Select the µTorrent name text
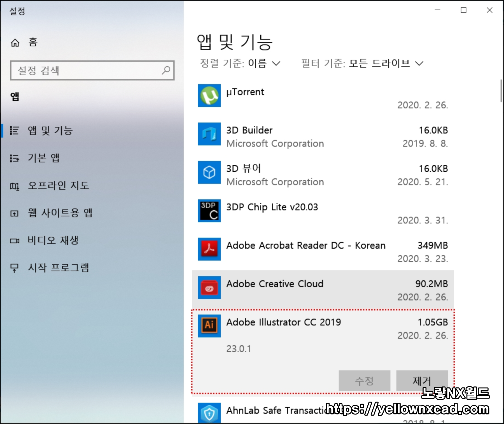The image size is (504, 424). pyautogui.click(x=245, y=92)
